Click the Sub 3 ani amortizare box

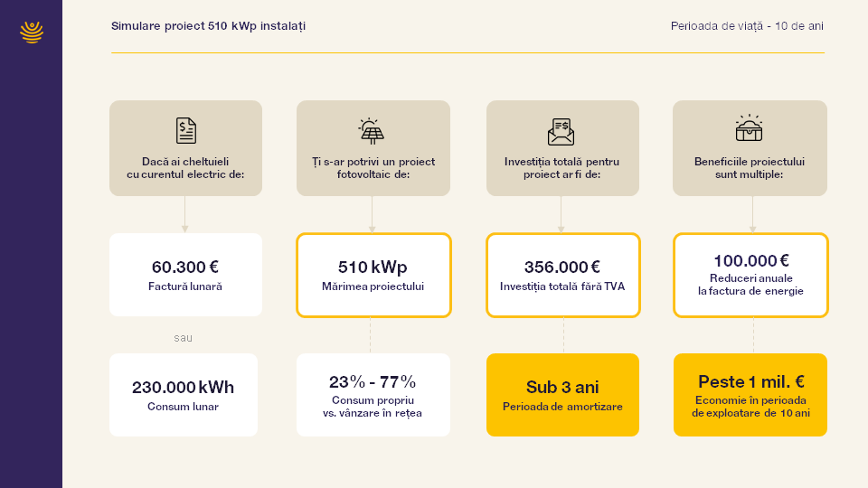coord(562,395)
